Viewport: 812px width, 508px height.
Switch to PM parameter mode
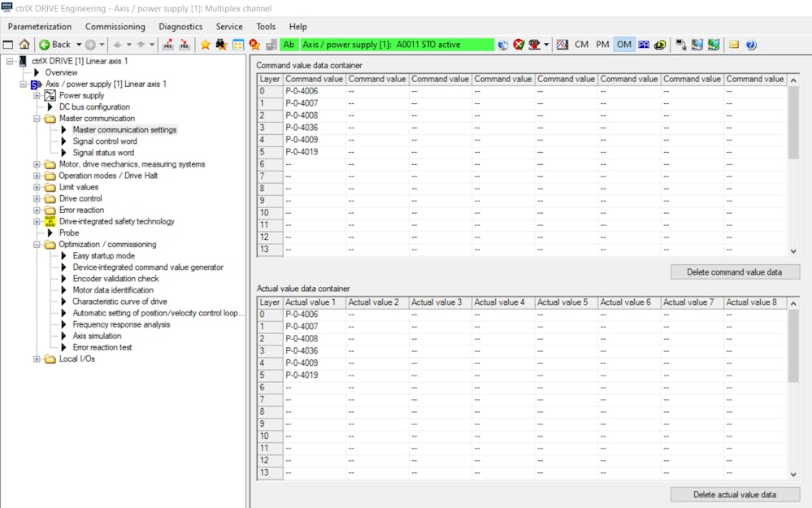(602, 45)
